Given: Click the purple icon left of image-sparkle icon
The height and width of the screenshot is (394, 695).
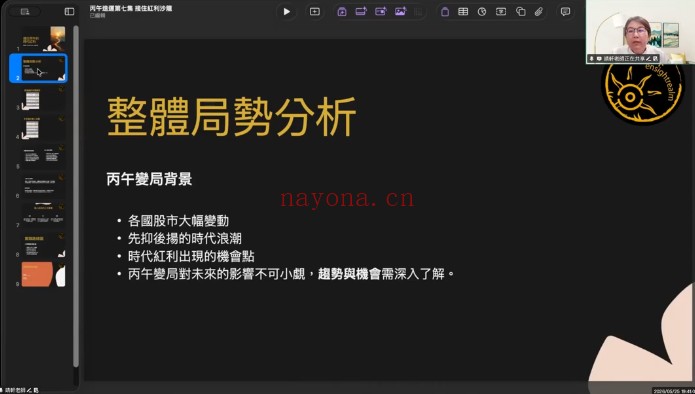Looking at the screenshot, I should 381,12.
